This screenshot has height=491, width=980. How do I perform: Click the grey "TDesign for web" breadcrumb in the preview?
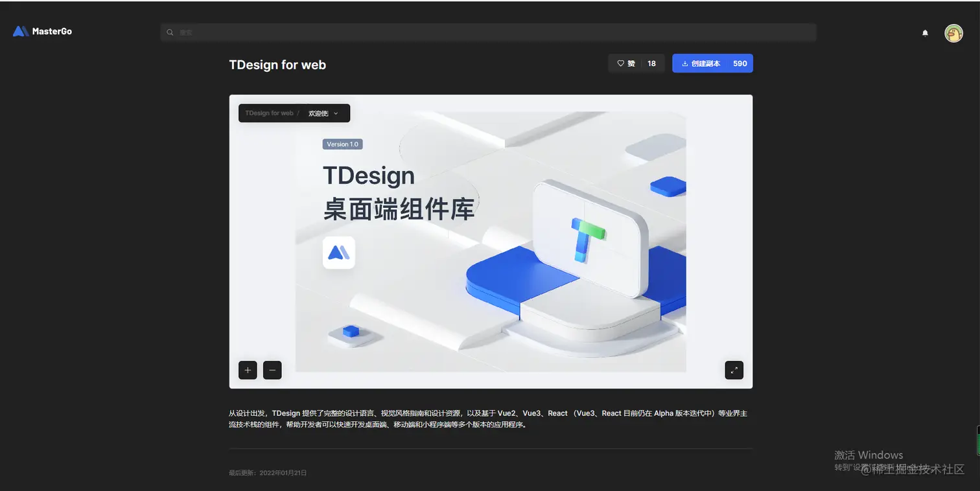click(x=269, y=113)
